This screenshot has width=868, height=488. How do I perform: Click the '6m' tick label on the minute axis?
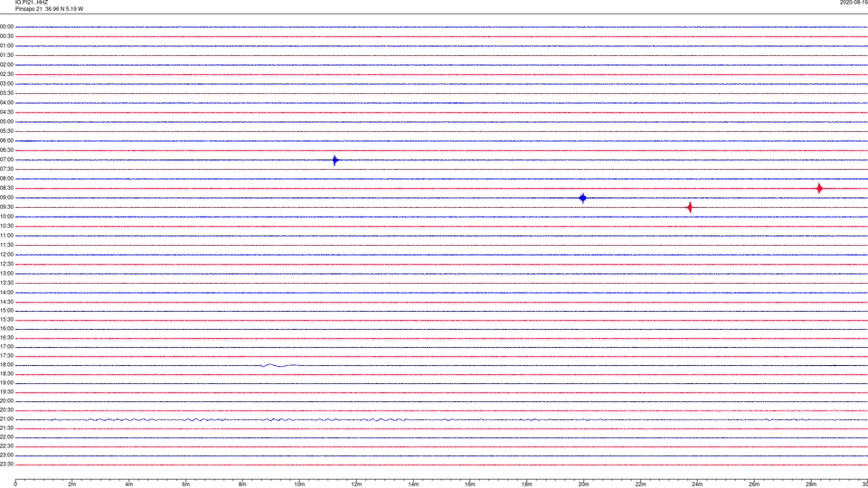(x=186, y=484)
